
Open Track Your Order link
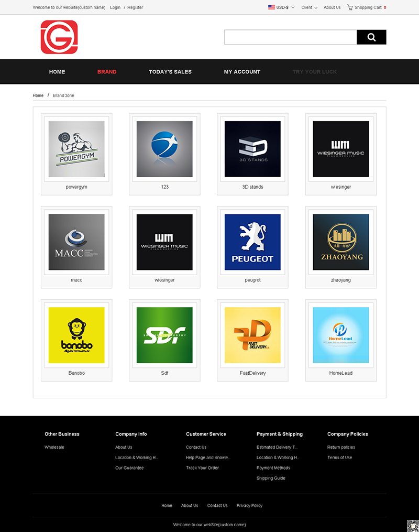202,468
